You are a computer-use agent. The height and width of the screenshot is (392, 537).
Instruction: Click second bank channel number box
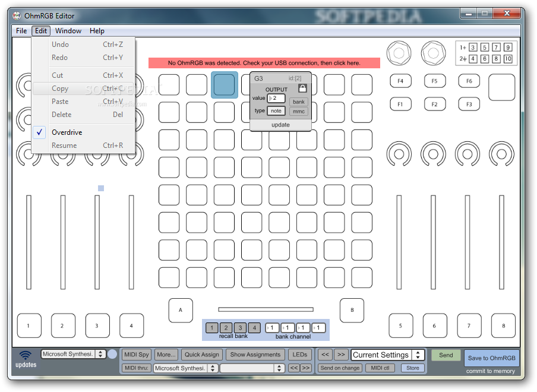(288, 328)
